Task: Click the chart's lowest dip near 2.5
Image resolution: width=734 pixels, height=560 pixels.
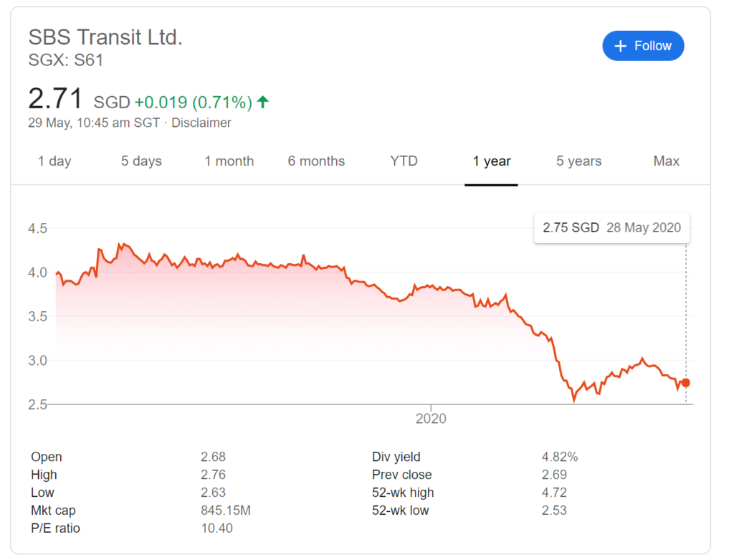Action: coord(574,400)
